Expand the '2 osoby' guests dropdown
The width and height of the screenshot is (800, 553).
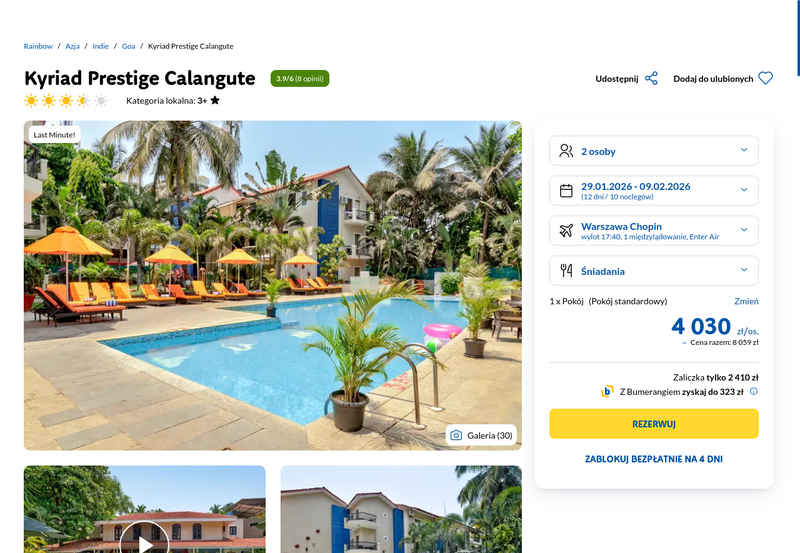tap(654, 150)
